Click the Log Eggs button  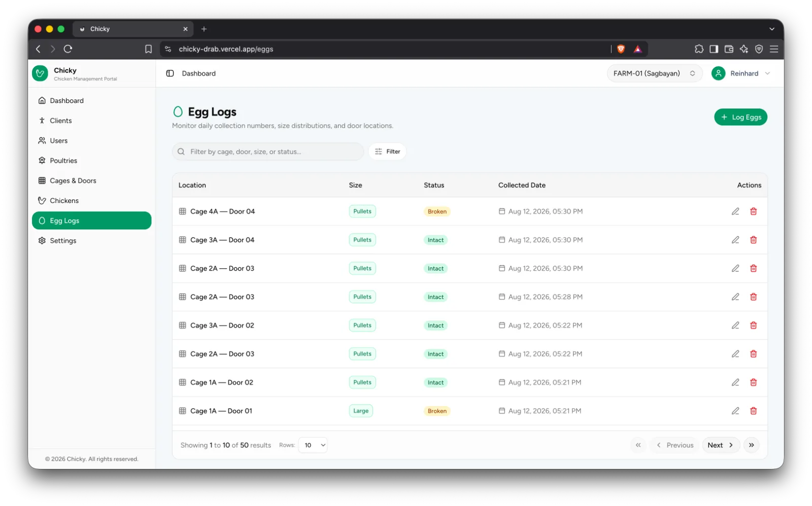tap(740, 117)
